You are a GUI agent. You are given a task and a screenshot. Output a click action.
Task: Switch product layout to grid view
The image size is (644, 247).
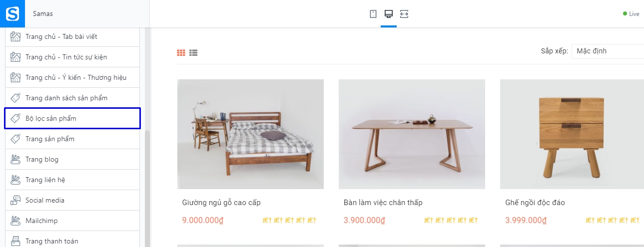[x=181, y=52]
